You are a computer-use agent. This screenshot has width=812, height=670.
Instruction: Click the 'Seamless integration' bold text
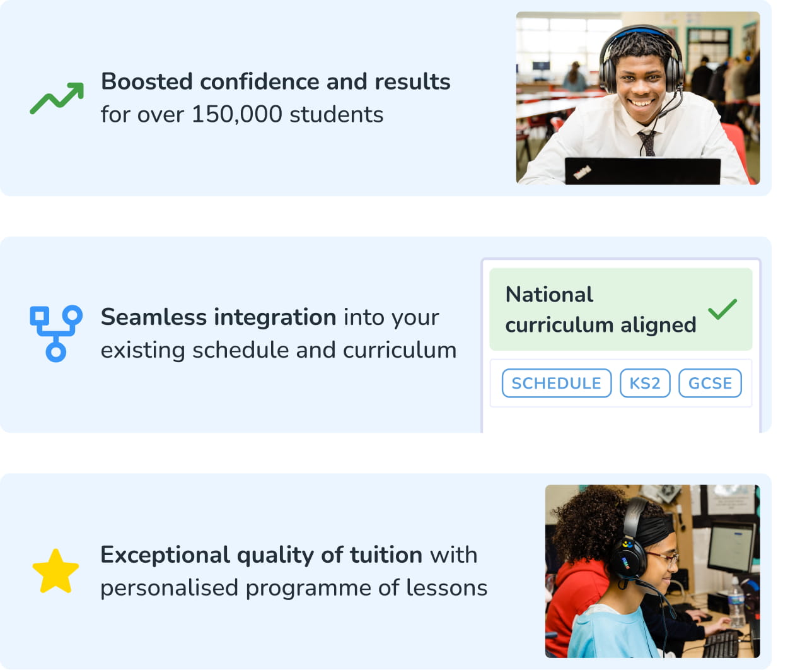pos(218,317)
